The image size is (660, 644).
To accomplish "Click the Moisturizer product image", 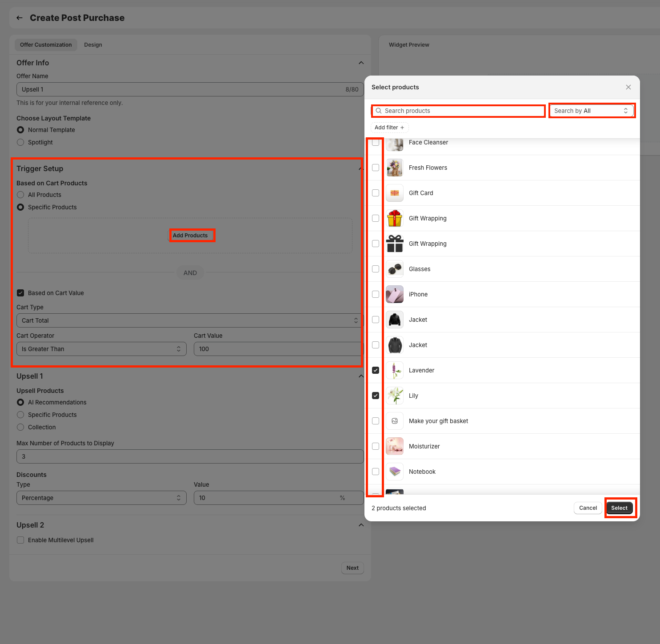I will point(394,446).
